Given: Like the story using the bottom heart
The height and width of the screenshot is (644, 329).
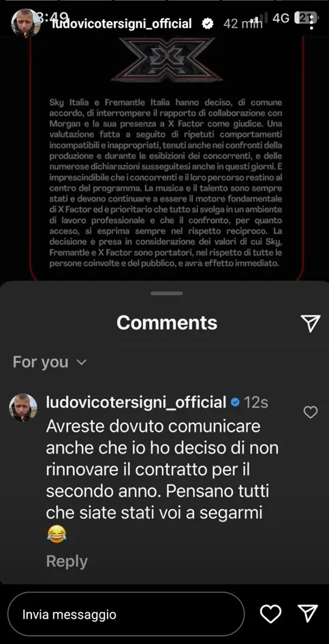Looking at the screenshot, I should click(x=270, y=614).
